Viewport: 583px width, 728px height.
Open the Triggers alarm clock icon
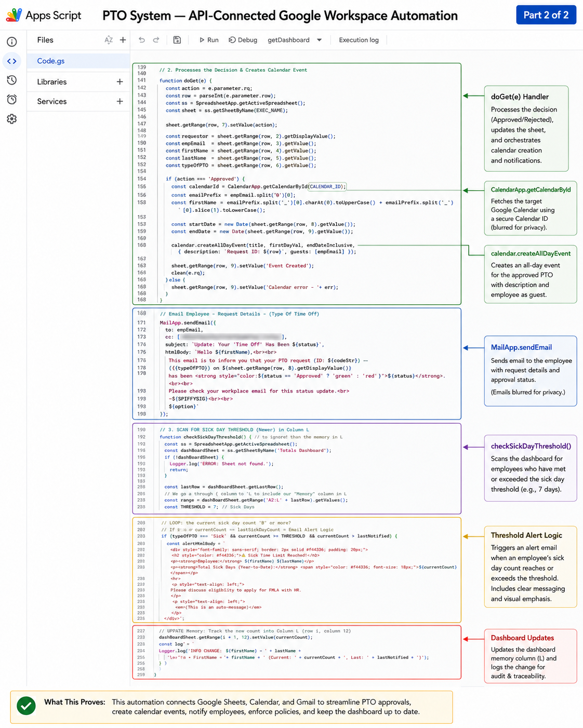click(x=12, y=99)
